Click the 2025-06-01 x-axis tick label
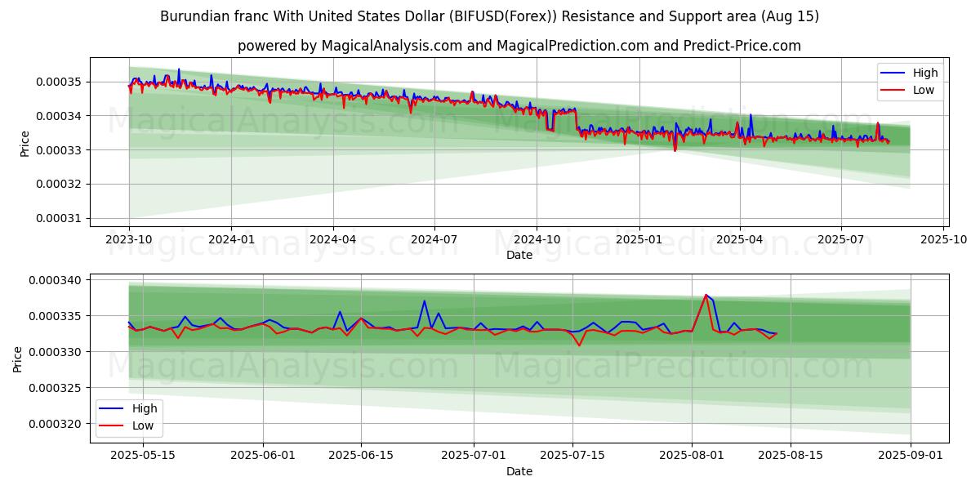Viewport: 980px width, 490px height. [264, 456]
